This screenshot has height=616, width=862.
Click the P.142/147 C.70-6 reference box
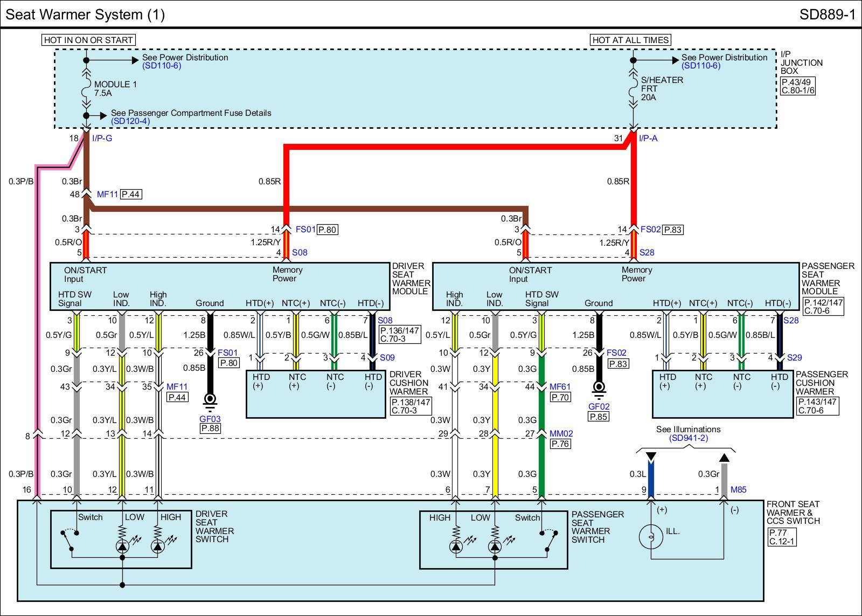click(x=823, y=306)
